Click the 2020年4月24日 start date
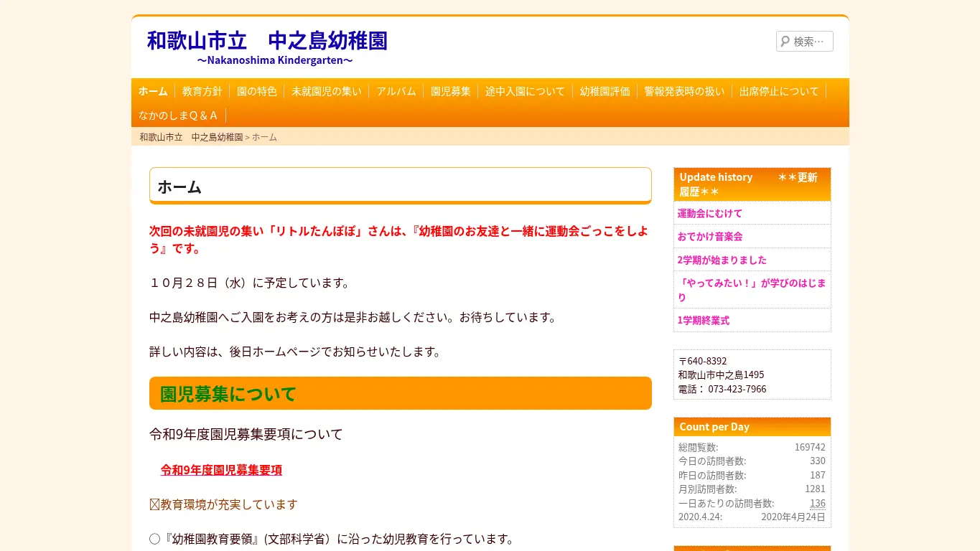The width and height of the screenshot is (980, 551). pyautogui.click(x=793, y=517)
